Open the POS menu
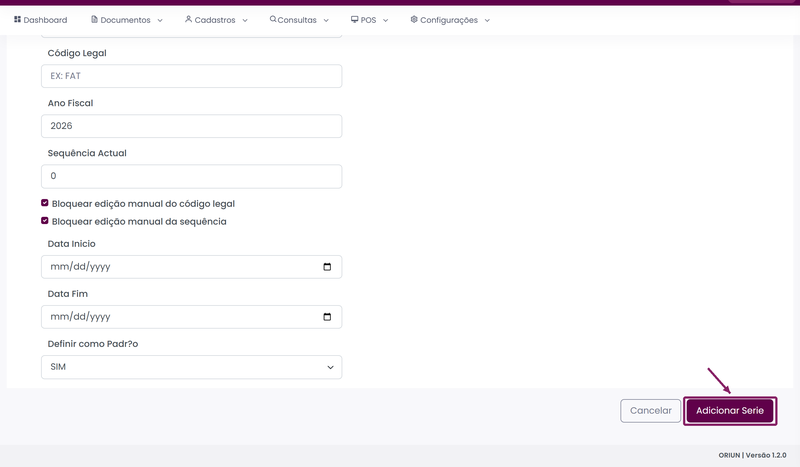Viewport: 800px width, 467px height. tap(369, 20)
